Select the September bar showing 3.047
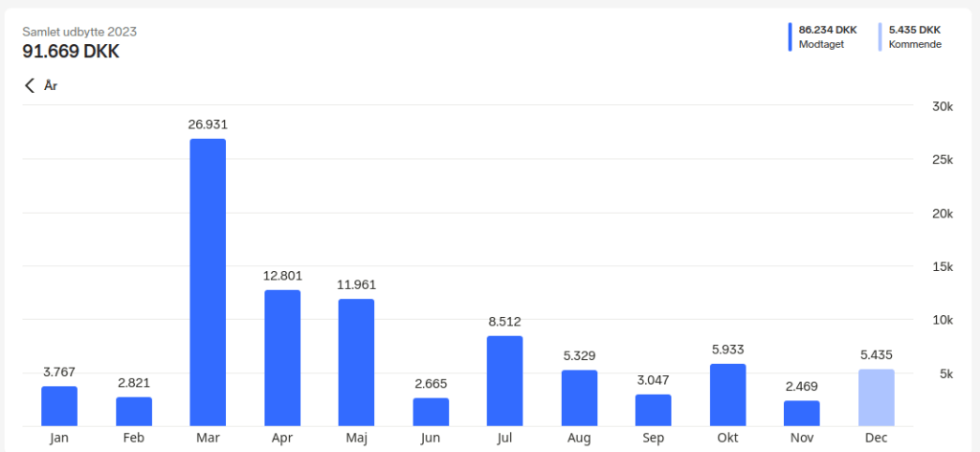 tap(653, 410)
